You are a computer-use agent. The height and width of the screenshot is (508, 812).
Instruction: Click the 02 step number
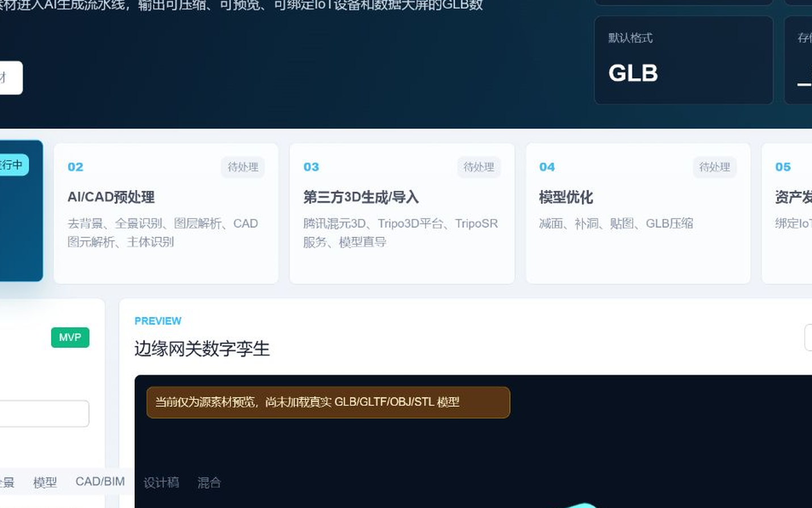pyautogui.click(x=76, y=167)
